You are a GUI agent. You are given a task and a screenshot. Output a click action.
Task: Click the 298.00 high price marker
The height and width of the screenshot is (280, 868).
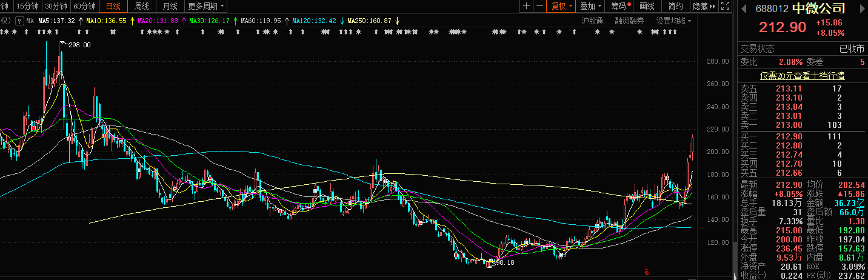pyautogui.click(x=79, y=45)
